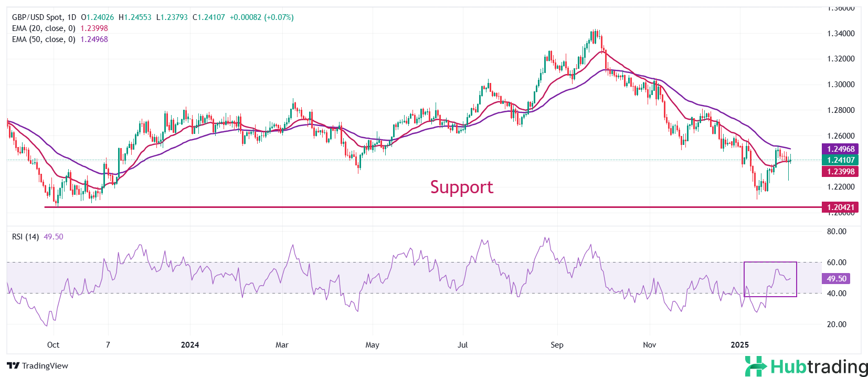
Task: Click the Support text annotation
Action: [461, 187]
